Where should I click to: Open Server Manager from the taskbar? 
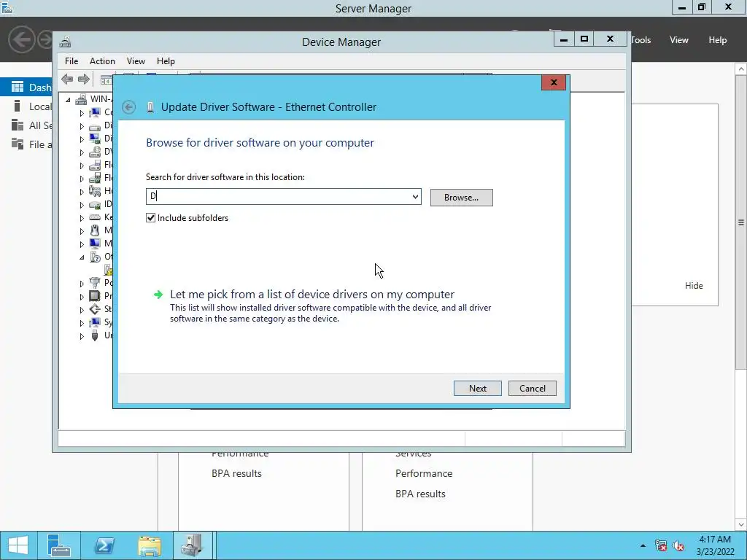[x=59, y=545]
